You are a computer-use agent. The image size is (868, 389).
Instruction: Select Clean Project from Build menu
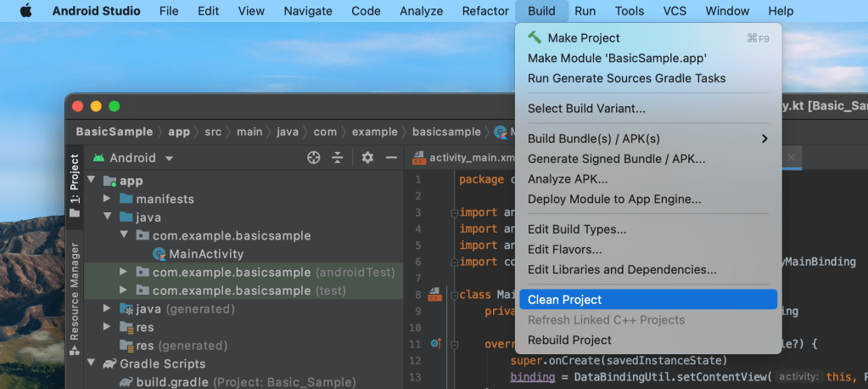564,300
